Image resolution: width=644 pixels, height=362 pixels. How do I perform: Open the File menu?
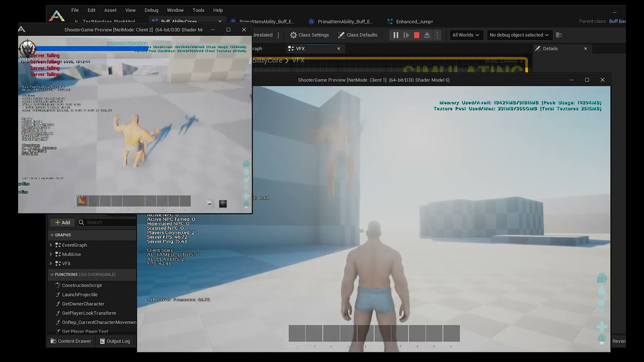(x=75, y=10)
